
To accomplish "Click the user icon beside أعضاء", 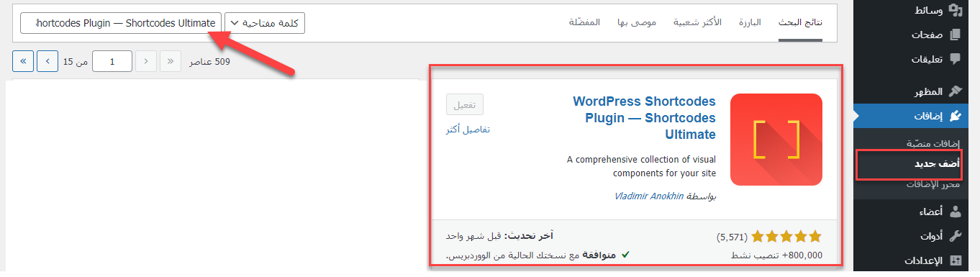I will (x=955, y=212).
